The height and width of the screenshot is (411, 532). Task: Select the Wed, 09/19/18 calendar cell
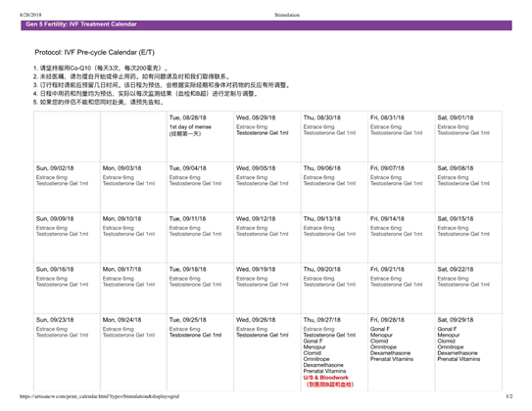pyautogui.click(x=267, y=288)
